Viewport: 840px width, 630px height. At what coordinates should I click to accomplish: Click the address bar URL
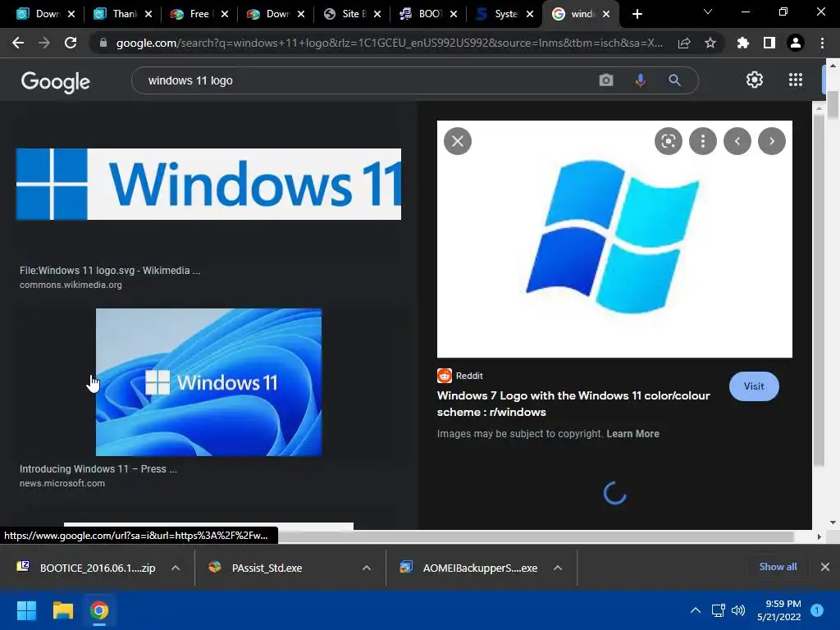390,43
